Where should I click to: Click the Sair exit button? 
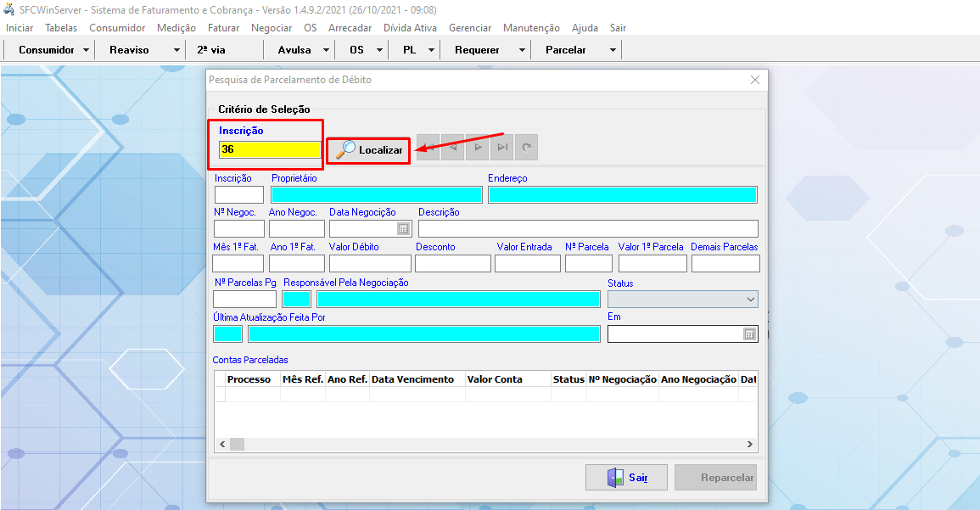626,478
